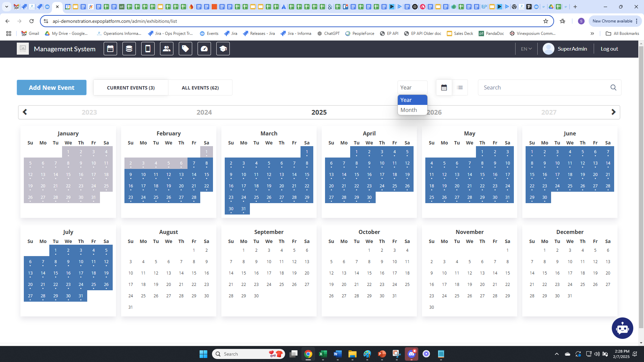Click the database stack icon in header
Image resolution: width=644 pixels, height=362 pixels.
point(129,49)
